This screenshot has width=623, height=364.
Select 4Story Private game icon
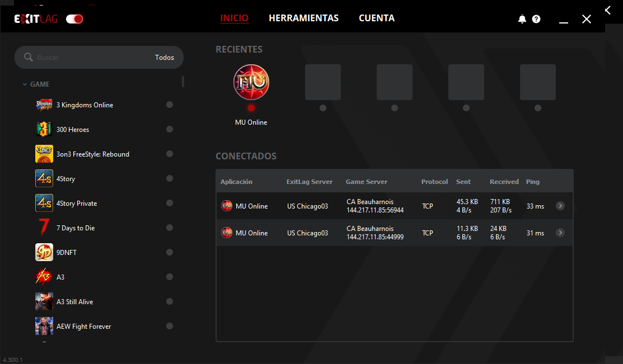[44, 203]
